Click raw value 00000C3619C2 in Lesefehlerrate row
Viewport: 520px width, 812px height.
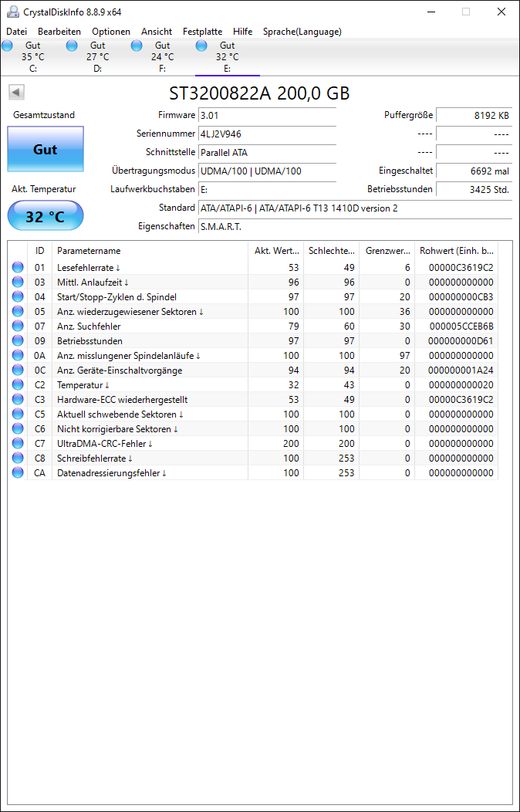pyautogui.click(x=461, y=268)
